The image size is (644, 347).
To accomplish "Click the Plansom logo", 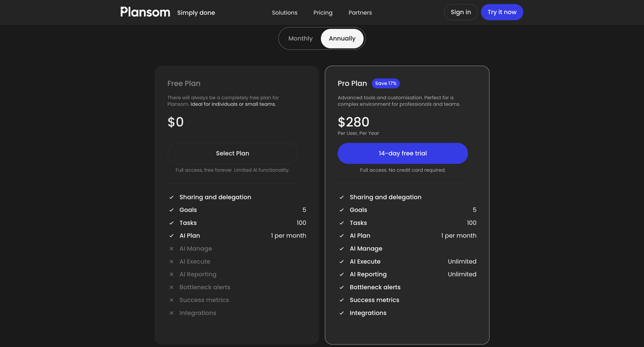I will click(x=145, y=12).
